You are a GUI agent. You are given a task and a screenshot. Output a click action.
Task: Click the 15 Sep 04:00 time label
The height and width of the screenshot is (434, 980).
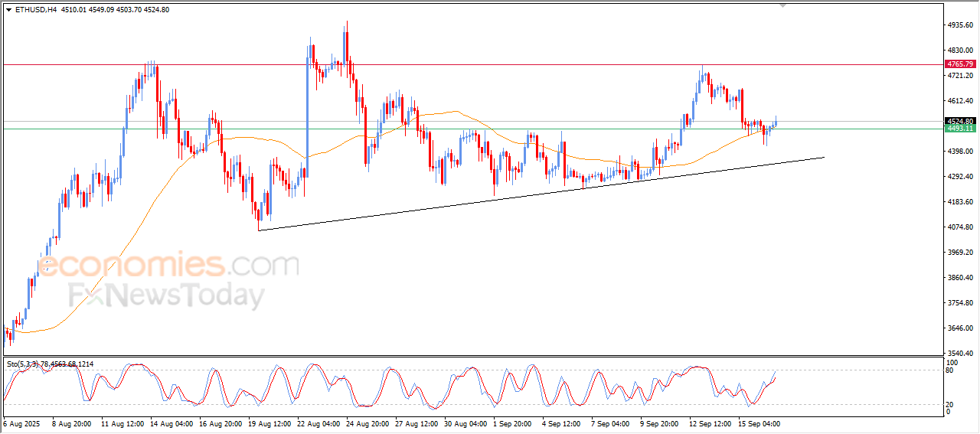tap(759, 423)
